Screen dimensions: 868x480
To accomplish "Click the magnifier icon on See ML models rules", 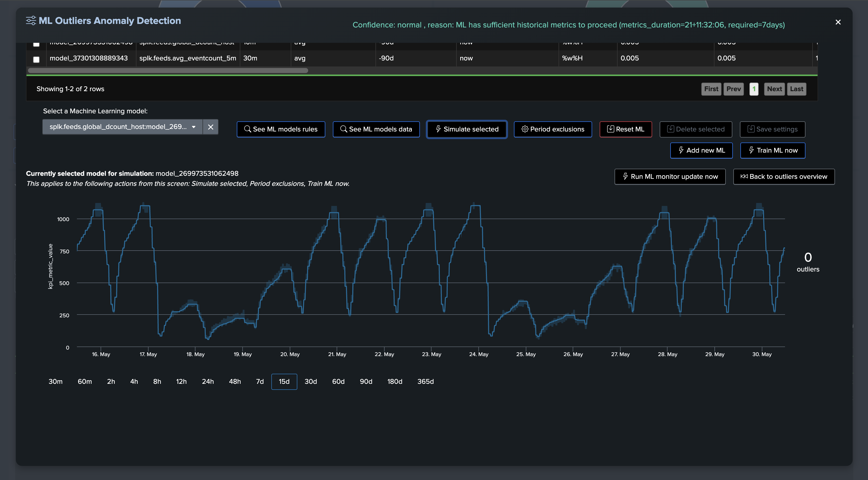I will 247,129.
